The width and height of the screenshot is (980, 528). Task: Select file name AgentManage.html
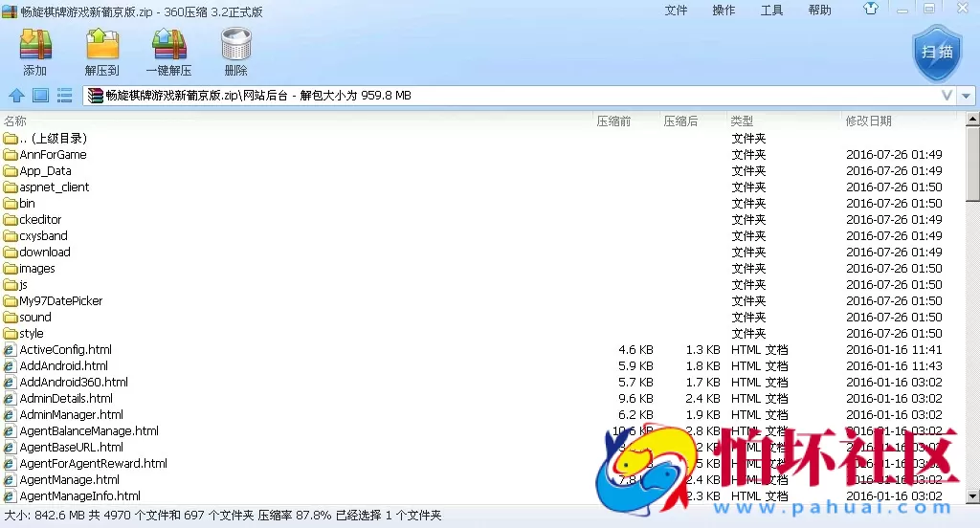point(69,479)
